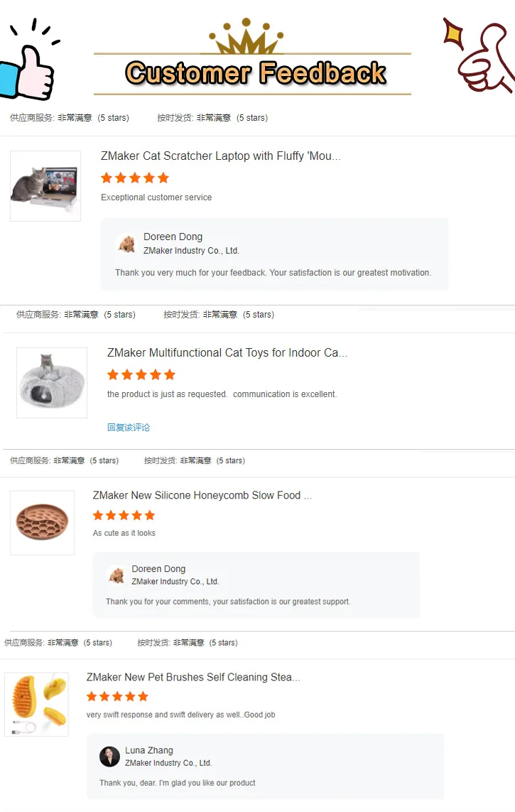The height and width of the screenshot is (812, 515).
Task: Click star rating under Cat Scratcher Laptop
Action: tap(135, 178)
